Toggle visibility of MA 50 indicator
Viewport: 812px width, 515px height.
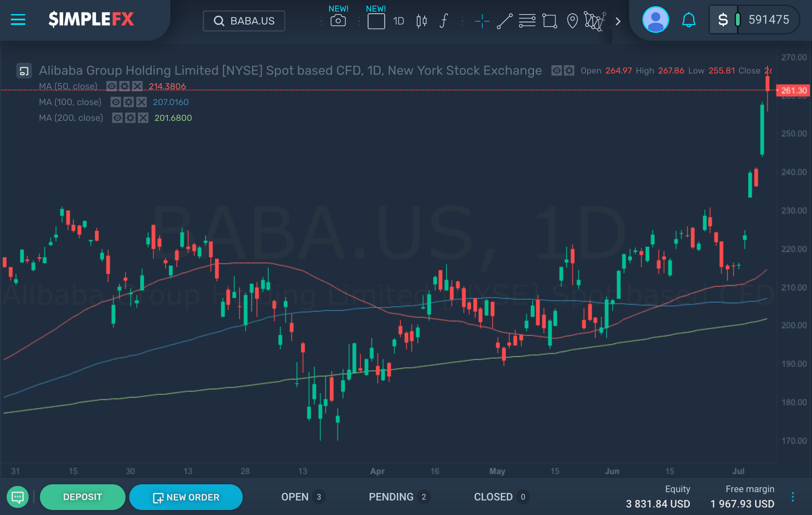111,86
